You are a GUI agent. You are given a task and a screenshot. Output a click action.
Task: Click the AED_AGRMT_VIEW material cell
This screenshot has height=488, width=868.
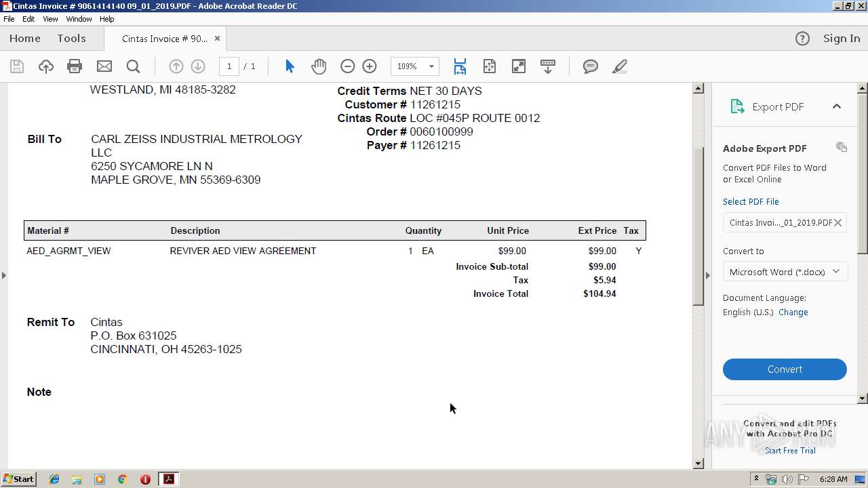pos(68,251)
